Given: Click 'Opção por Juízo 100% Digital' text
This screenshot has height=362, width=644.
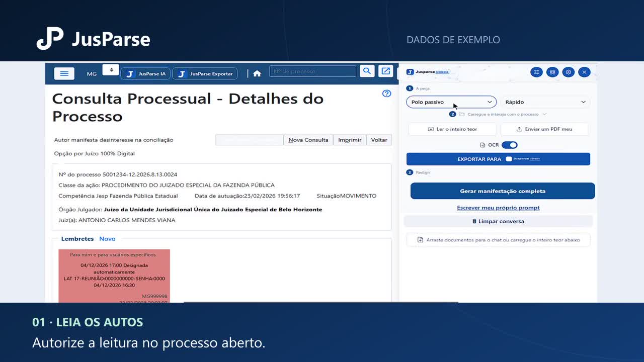Looking at the screenshot, I should (95, 153).
